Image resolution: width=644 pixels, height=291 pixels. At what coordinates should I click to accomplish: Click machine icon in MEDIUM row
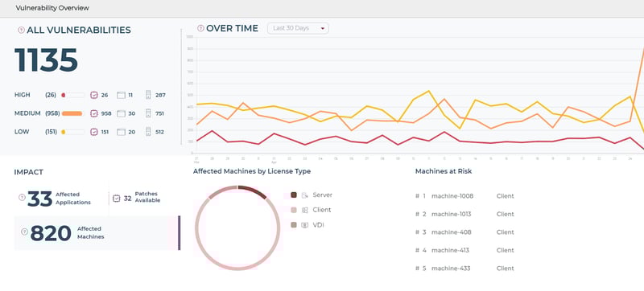point(148,113)
